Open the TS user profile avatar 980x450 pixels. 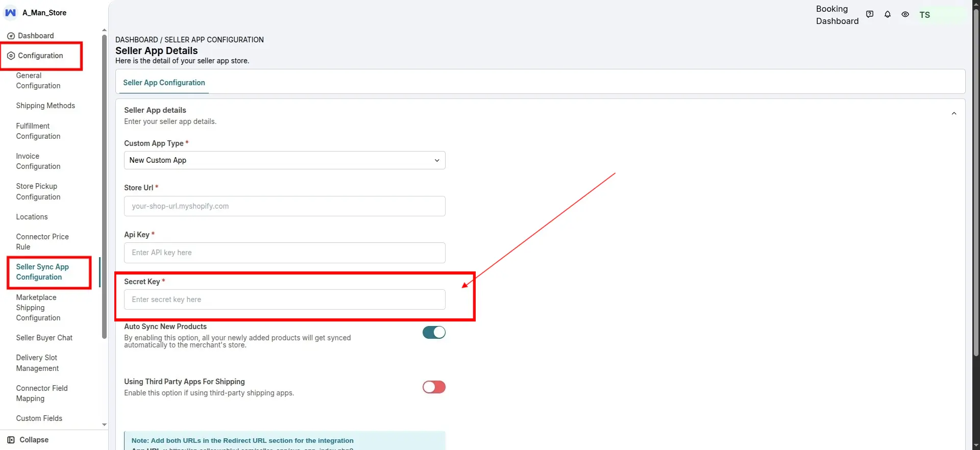[925, 15]
